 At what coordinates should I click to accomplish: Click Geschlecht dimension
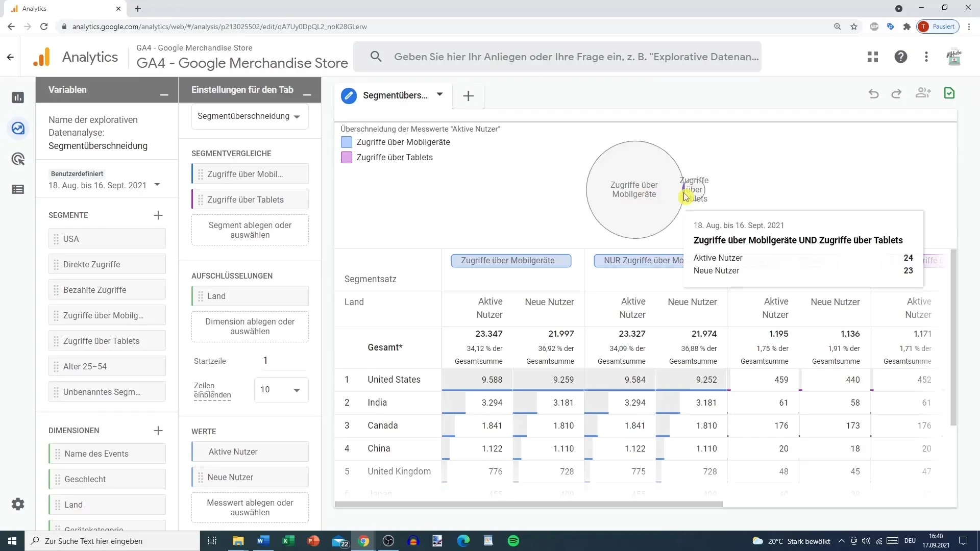(x=107, y=479)
